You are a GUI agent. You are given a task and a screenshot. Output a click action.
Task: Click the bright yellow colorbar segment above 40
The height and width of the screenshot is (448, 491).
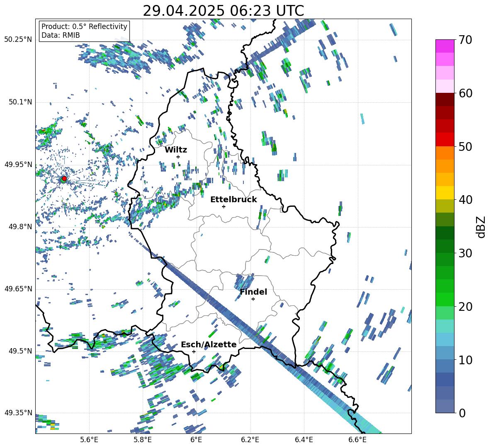click(x=445, y=193)
